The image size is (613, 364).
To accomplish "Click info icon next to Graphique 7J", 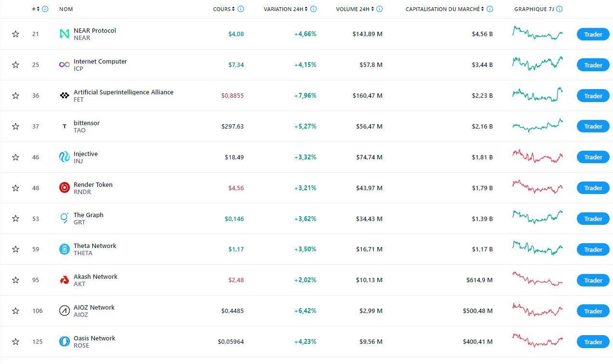I will point(560,9).
